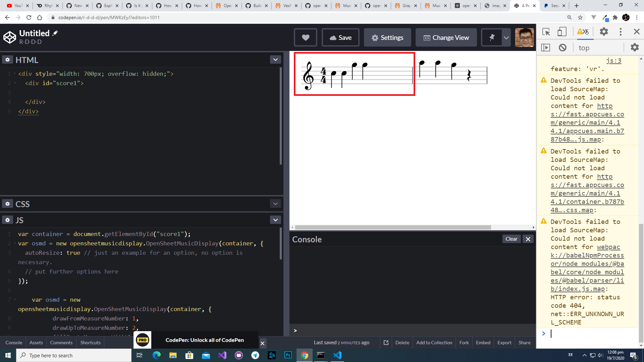Expand the HTML editor dropdown menu
The width and height of the screenshot is (644, 362).
275,60
